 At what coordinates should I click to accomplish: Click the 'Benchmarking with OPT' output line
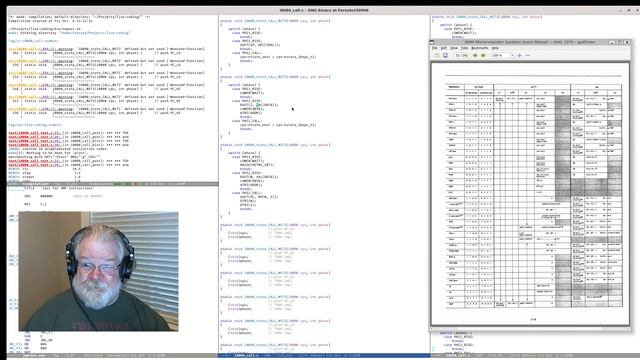pos(54,157)
